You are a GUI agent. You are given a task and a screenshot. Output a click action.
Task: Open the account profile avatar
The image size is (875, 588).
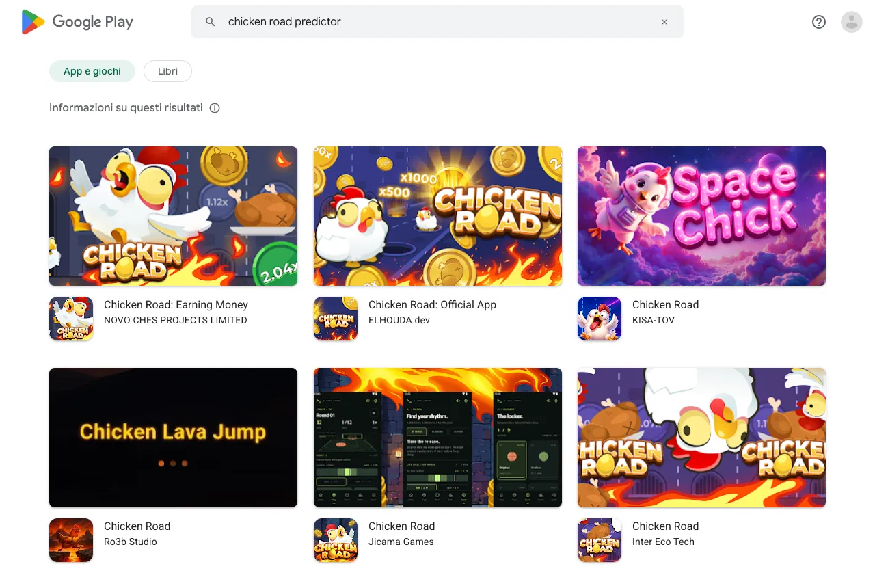pos(852,22)
